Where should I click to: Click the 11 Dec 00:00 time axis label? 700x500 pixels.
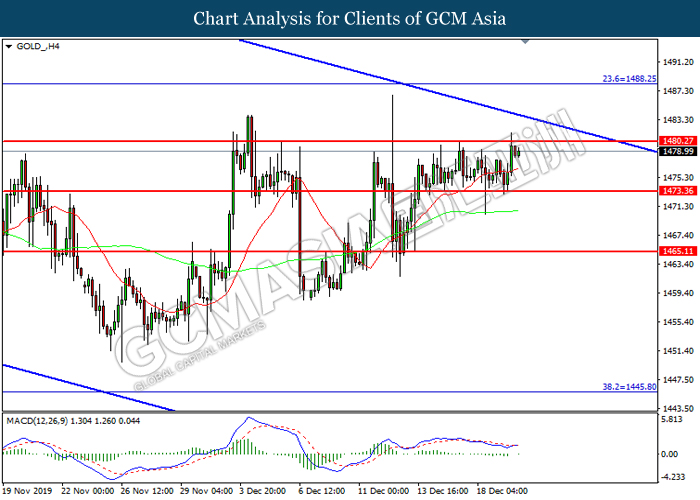click(x=384, y=491)
